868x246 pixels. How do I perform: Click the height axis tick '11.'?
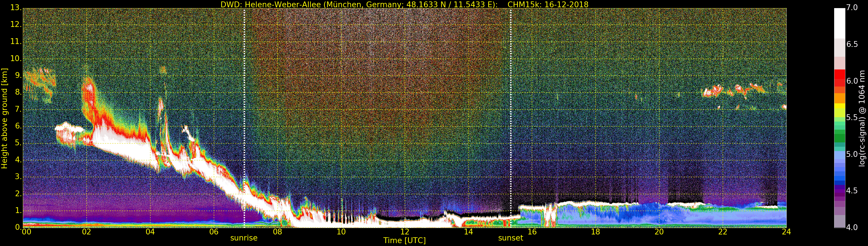tap(16, 42)
